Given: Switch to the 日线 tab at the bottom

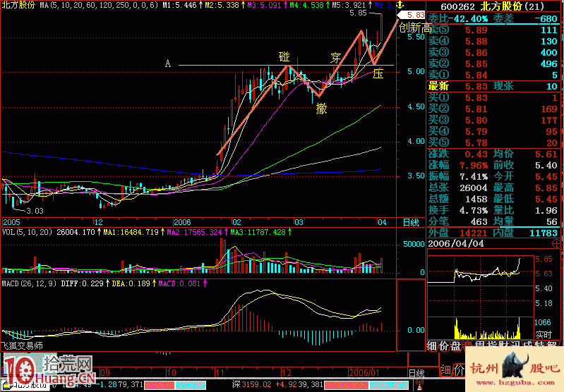Looking at the screenshot, I should (x=416, y=372).
